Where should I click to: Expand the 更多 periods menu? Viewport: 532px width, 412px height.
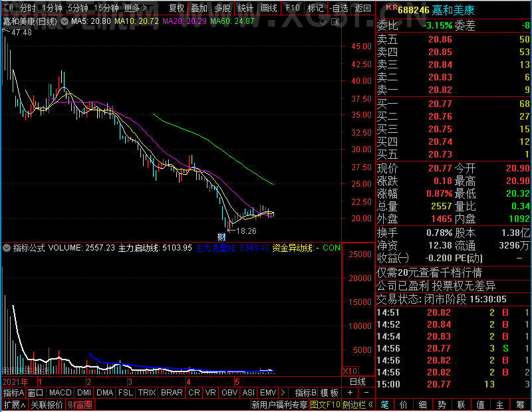click(136, 8)
